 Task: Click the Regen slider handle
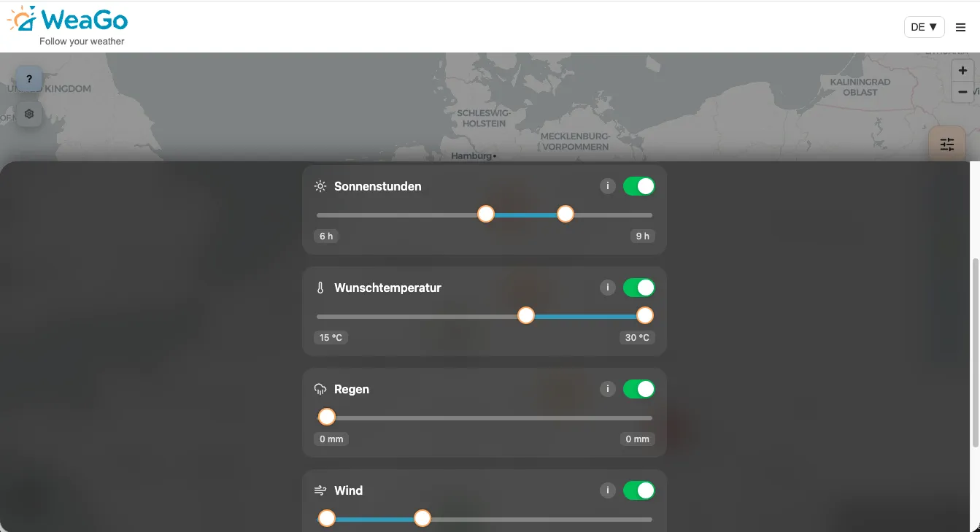tap(327, 417)
